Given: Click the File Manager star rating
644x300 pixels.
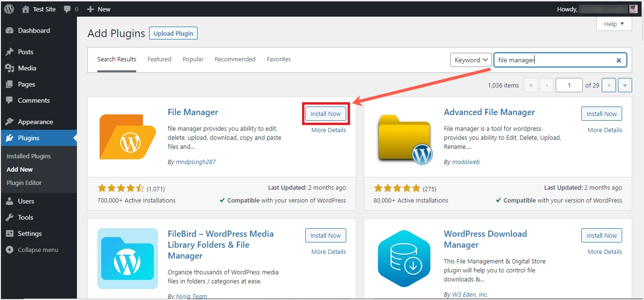Looking at the screenshot, I should pyautogui.click(x=121, y=188).
